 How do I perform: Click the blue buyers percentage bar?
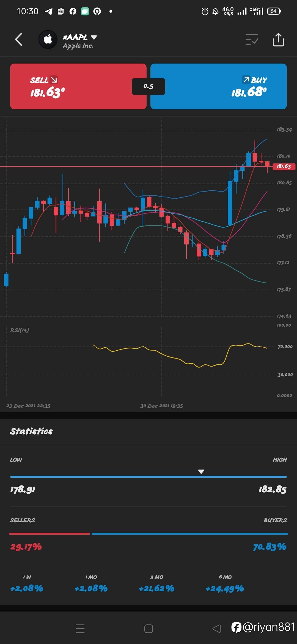pos(190,534)
